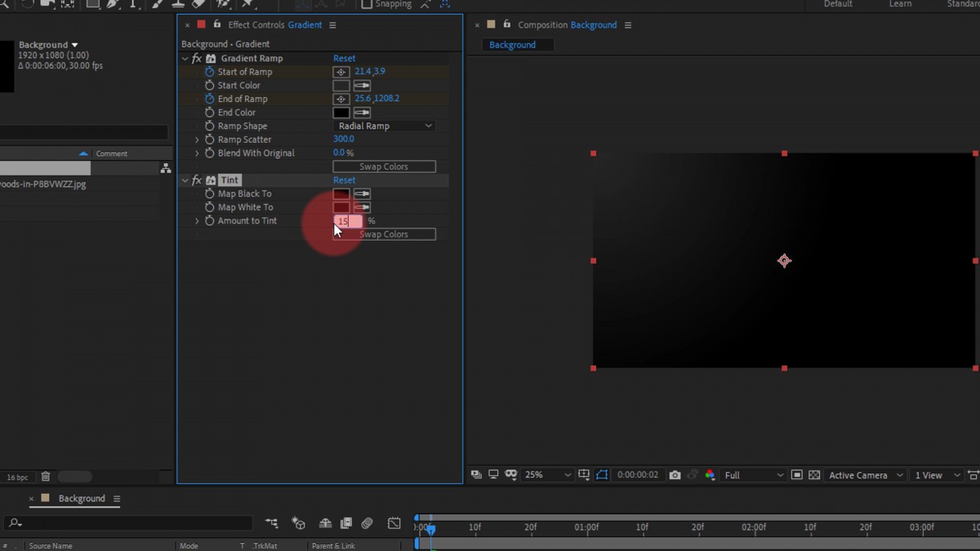Pick End Color with eyedropper
Image resolution: width=980 pixels, height=551 pixels.
pyautogui.click(x=362, y=113)
